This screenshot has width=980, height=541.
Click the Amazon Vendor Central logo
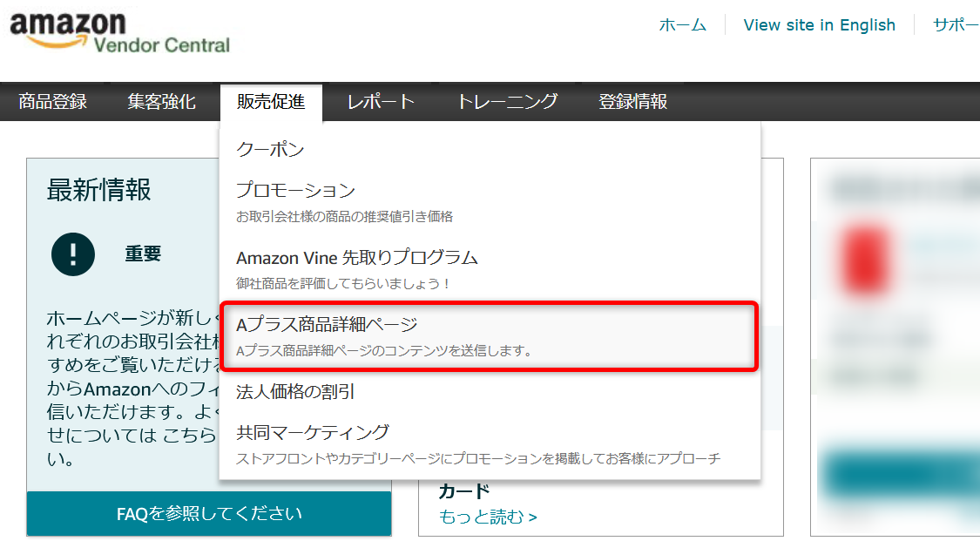coord(120,32)
